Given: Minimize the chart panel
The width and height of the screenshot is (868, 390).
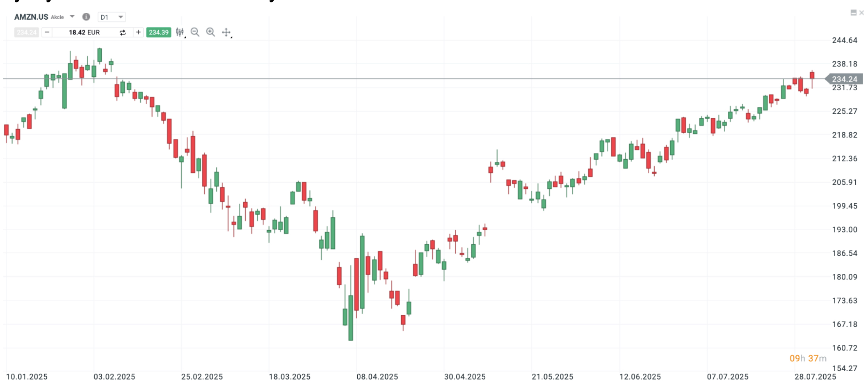Looking at the screenshot, I should 853,13.
